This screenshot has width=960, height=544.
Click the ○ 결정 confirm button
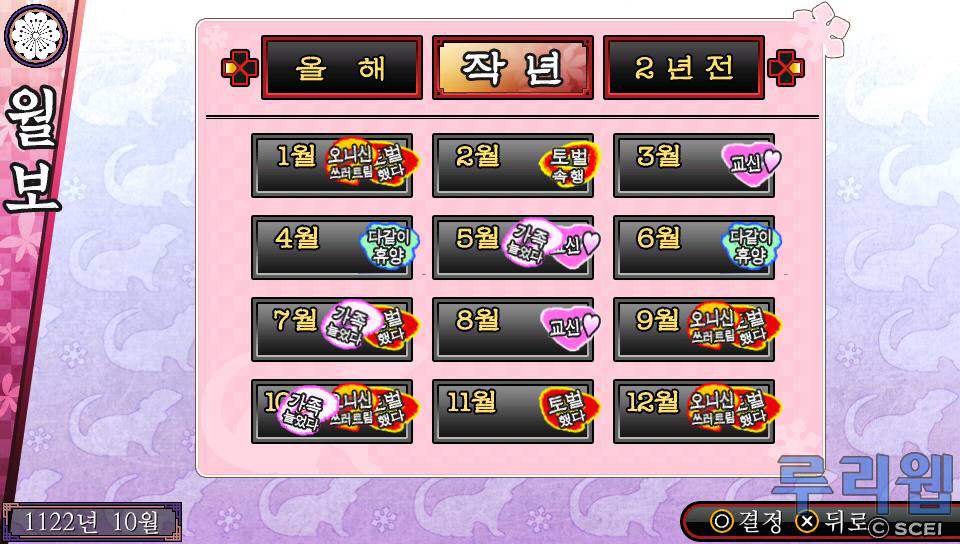[x=746, y=521]
